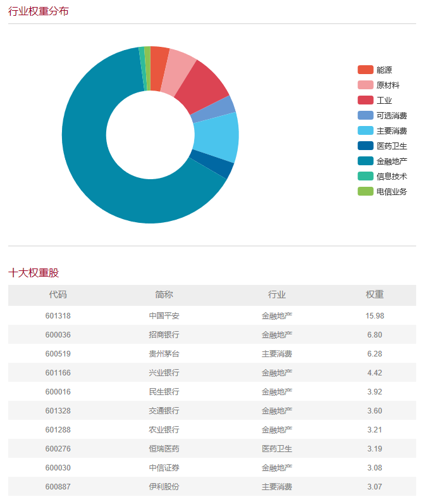This screenshot has height=504, width=425.
Task: Click the 医药卫生 legend color swatch
Action: (366, 146)
